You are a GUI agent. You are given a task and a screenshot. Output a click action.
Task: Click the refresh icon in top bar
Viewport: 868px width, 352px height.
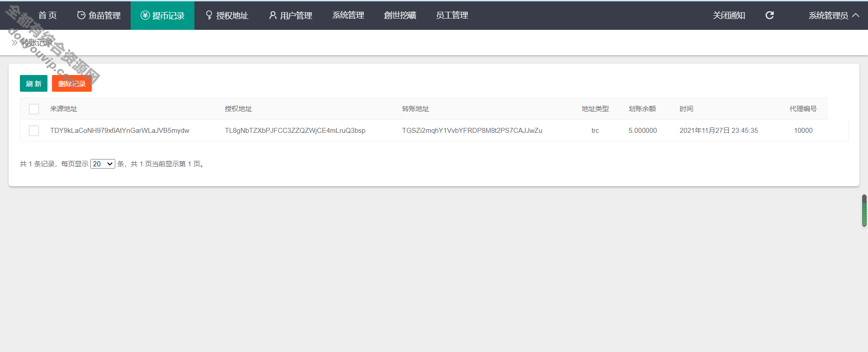(769, 15)
